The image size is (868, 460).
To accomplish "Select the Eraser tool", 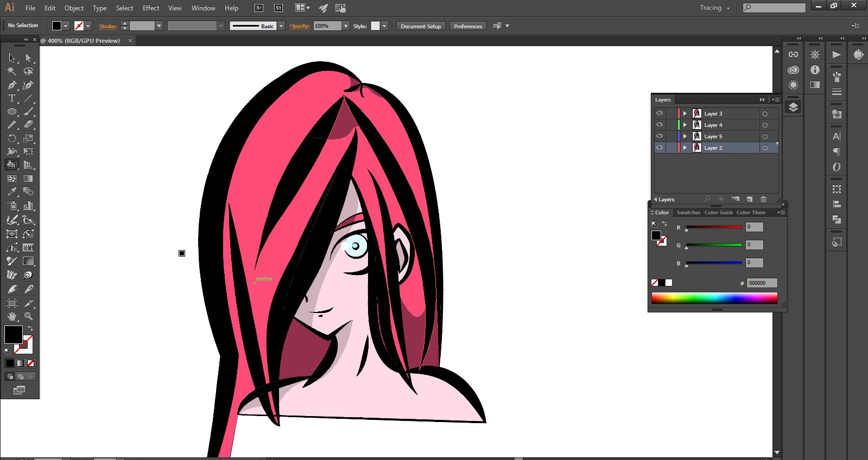I will [x=28, y=125].
